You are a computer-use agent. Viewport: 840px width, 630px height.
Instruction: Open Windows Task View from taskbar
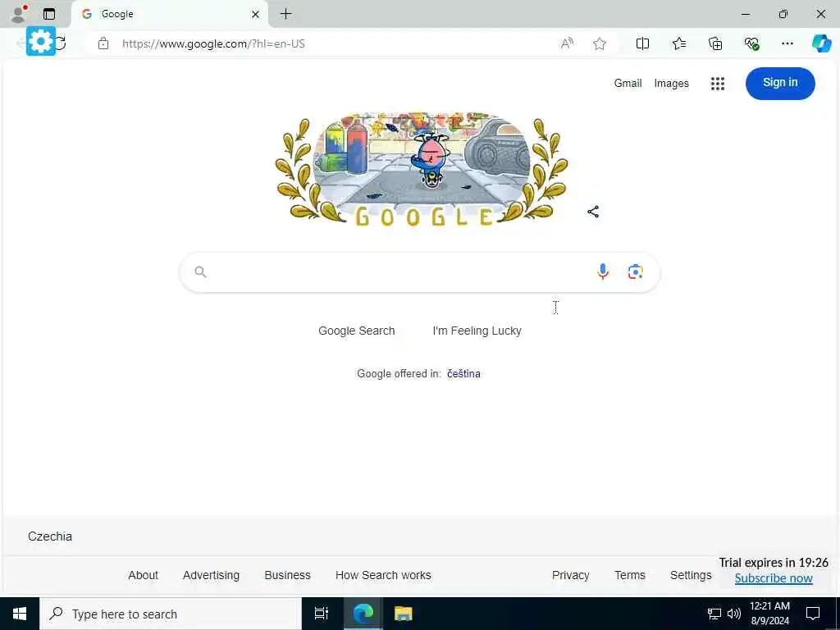click(x=322, y=614)
